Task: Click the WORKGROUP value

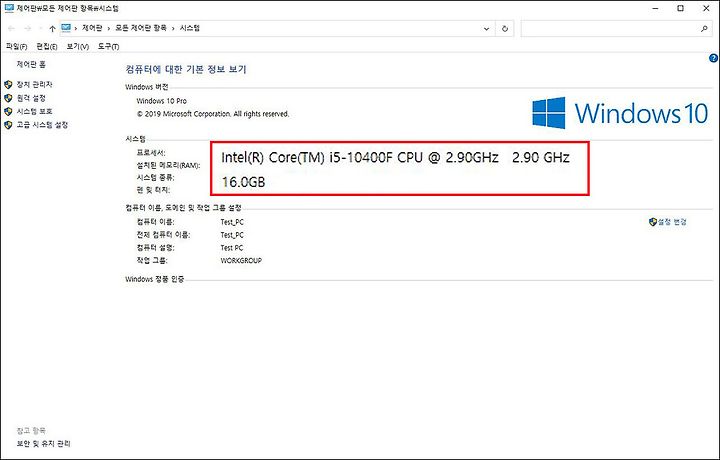Action: (x=241, y=260)
